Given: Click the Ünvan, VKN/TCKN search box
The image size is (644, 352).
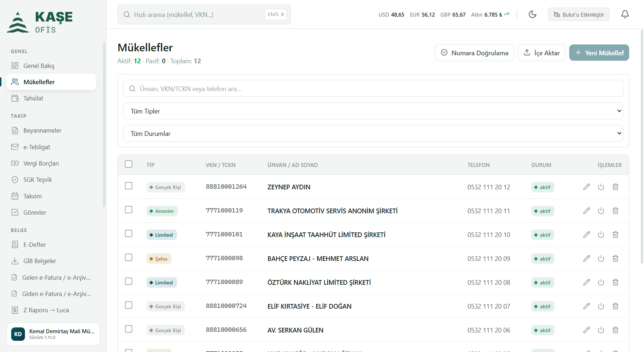Looking at the screenshot, I should point(373,89).
